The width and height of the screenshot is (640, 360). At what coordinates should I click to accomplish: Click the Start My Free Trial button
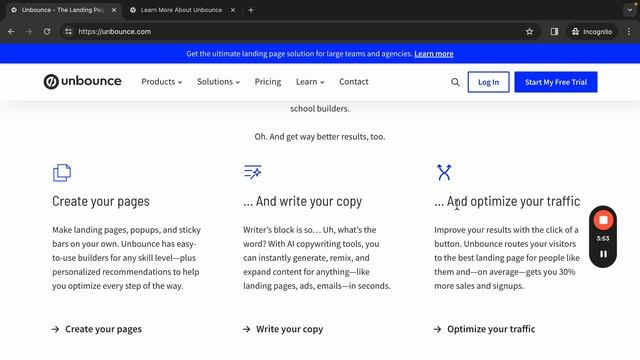pos(556,82)
